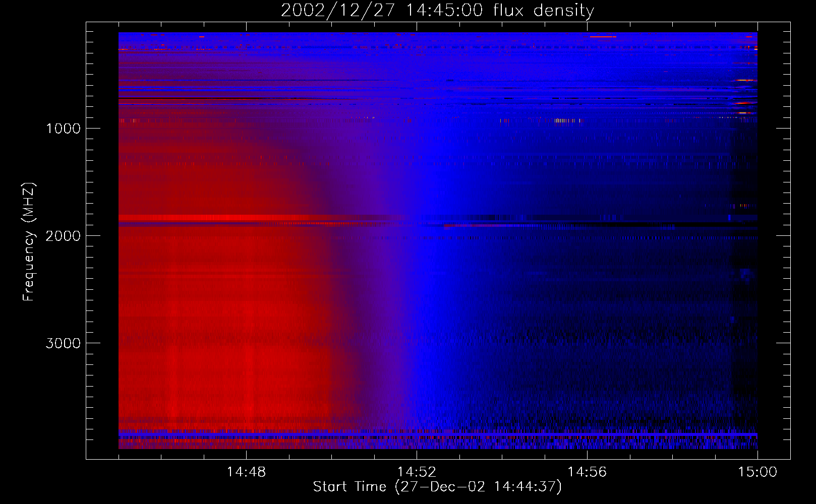Viewport: 816px width, 504px height.
Task: Click the 14:48 time tick label
Action: tap(246, 472)
